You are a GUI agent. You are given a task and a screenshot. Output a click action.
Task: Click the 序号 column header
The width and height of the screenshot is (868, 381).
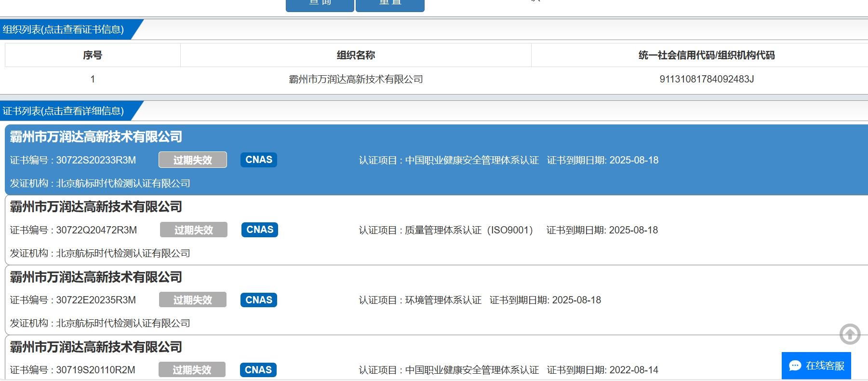coord(93,55)
